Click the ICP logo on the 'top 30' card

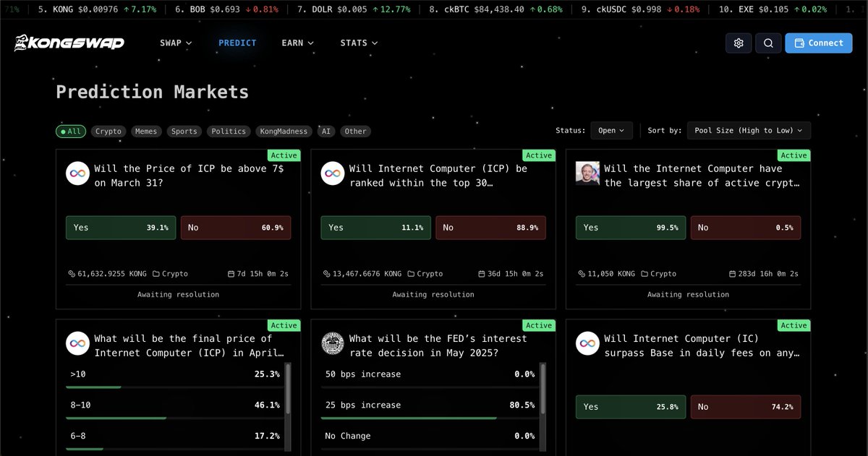pos(333,173)
